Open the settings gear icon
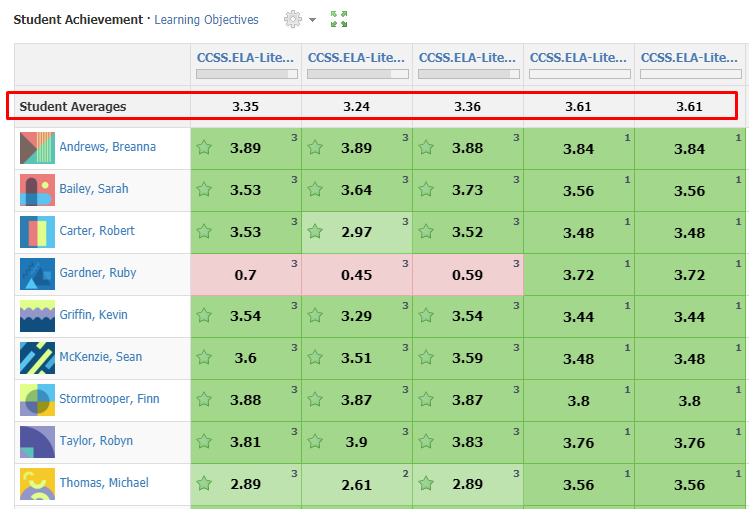This screenshot has width=749, height=509. click(293, 20)
